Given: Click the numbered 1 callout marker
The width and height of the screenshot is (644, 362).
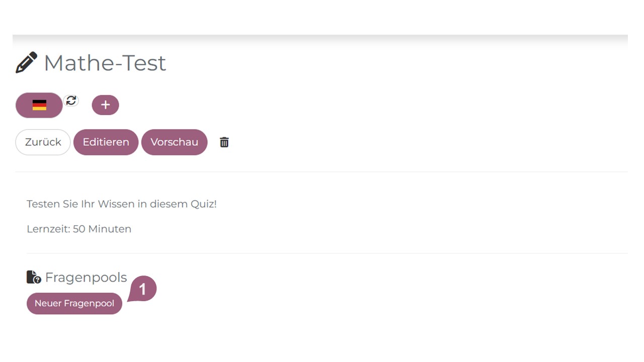Looking at the screenshot, I should click(x=143, y=290).
